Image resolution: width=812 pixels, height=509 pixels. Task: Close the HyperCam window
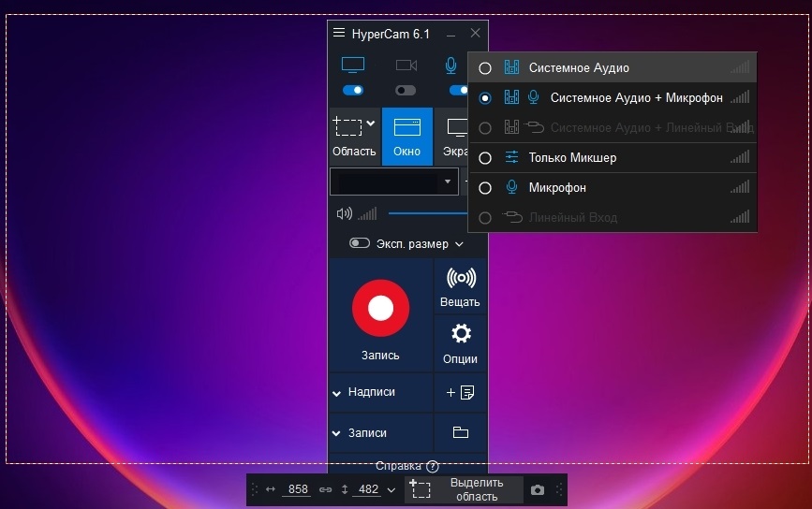tap(476, 33)
